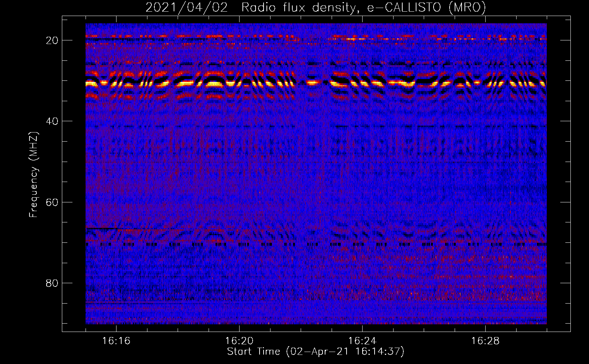Click the "Start Time (02-Apr-21 16:14:37)" label
This screenshot has height=364, width=589.
click(x=316, y=352)
